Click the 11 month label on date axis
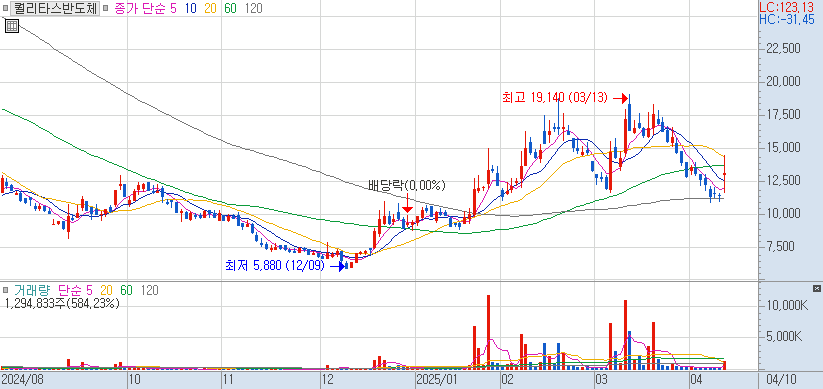 (x=228, y=380)
